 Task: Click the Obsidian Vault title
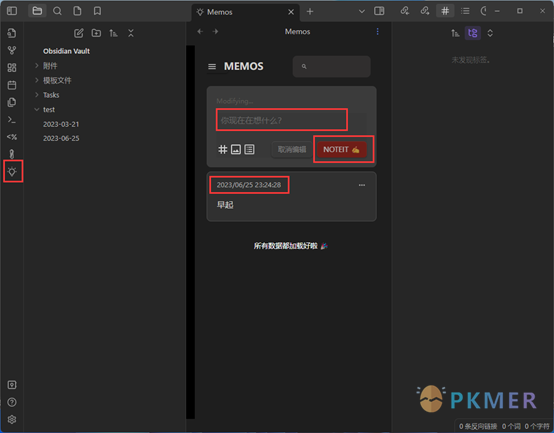point(66,51)
